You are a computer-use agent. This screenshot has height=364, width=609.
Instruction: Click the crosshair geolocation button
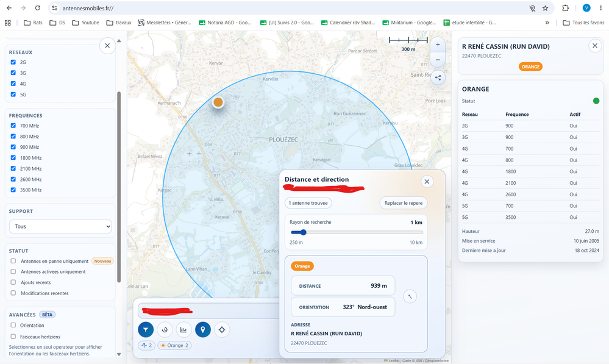click(x=222, y=330)
